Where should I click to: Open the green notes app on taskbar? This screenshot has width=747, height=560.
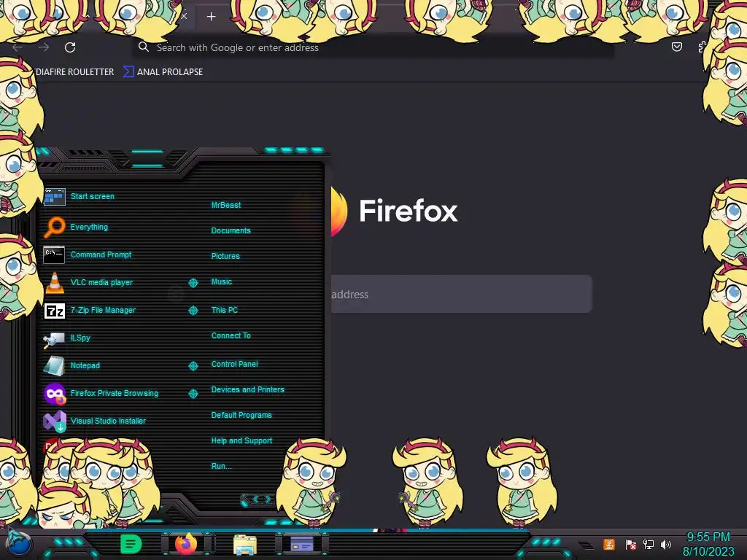131,544
